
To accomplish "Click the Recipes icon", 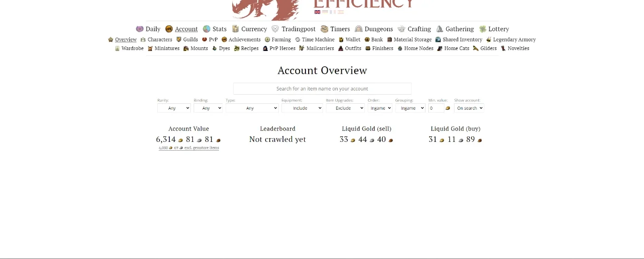I will [237, 48].
